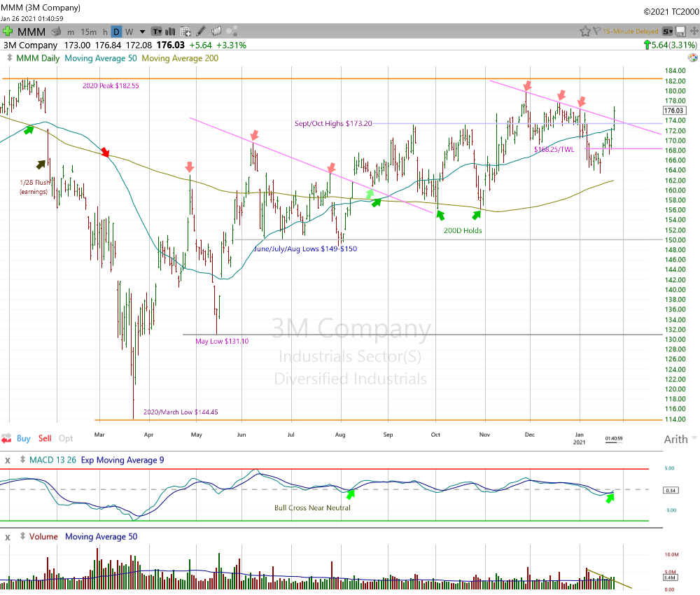This screenshot has height=595, width=700.
Task: Click the add indicator grid-plus icon
Action: coord(185,31)
